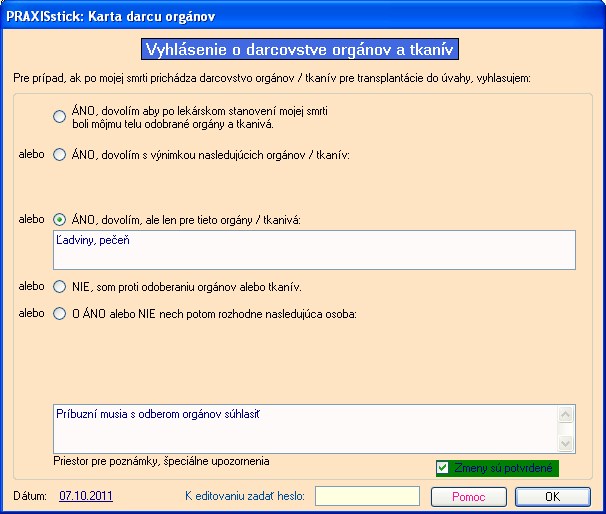Click the notes scrollbar down arrow

click(x=565, y=443)
